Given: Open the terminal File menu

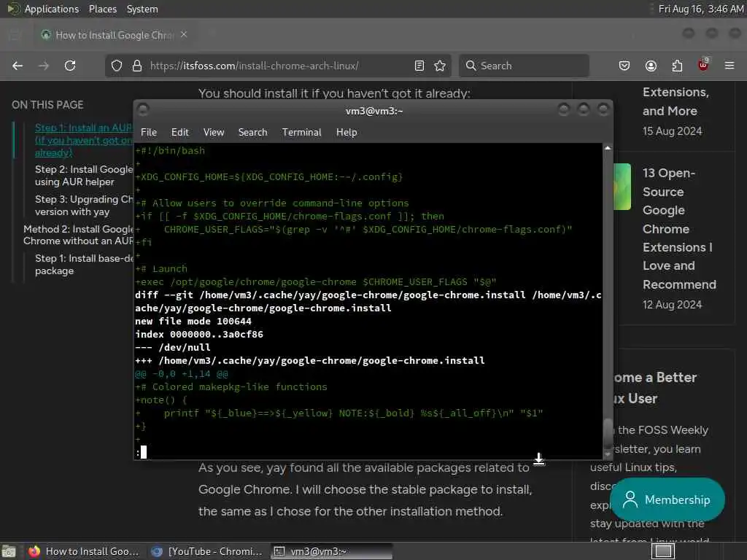Looking at the screenshot, I should click(x=149, y=133).
